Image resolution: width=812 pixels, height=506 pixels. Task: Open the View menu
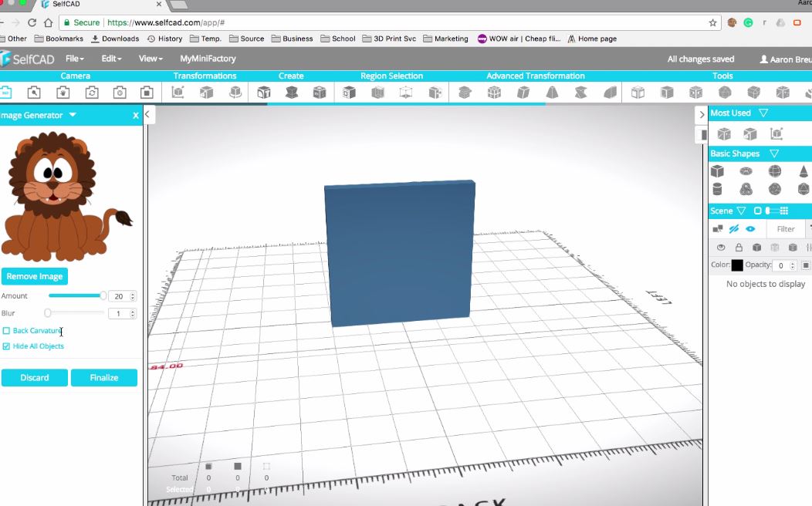151,59
